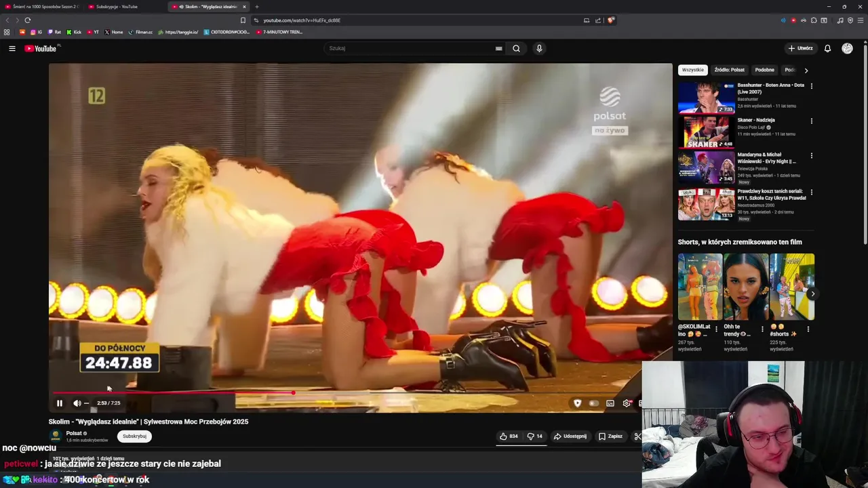Open options for Skaner - Nadzieja video
Image resolution: width=868 pixels, height=488 pixels.
click(x=811, y=121)
